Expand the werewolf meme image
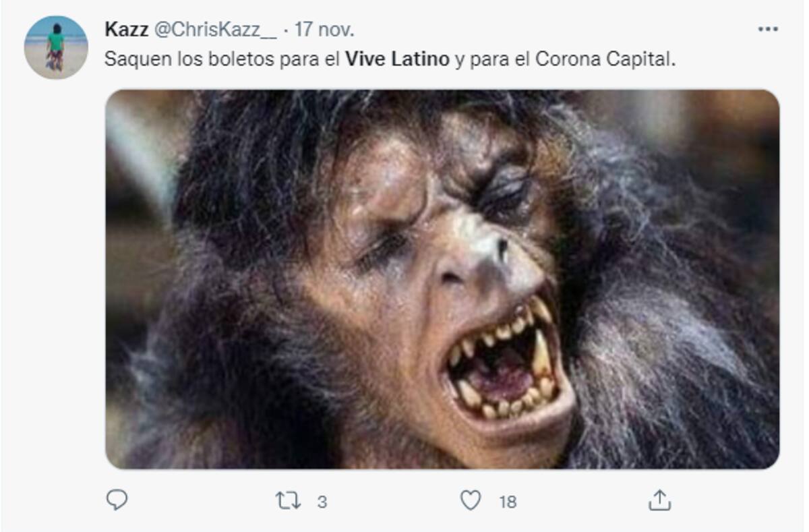809x532 pixels. 442,279
